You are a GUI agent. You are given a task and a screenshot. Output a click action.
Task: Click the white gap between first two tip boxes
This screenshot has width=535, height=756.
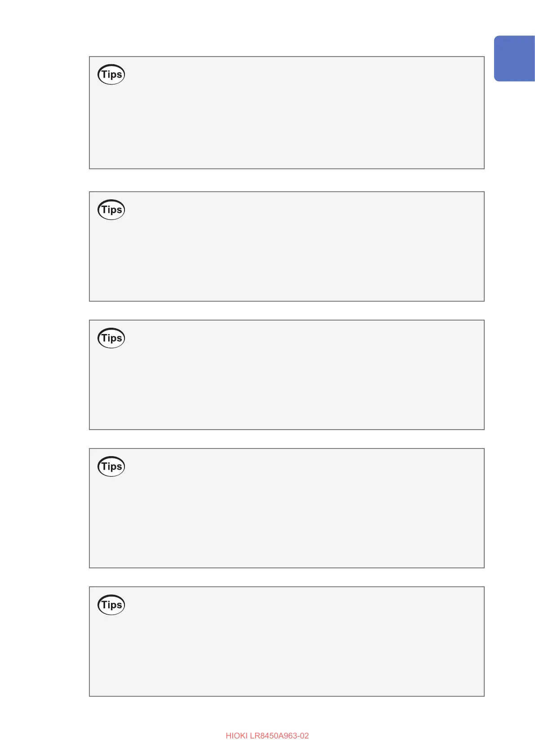tap(287, 180)
